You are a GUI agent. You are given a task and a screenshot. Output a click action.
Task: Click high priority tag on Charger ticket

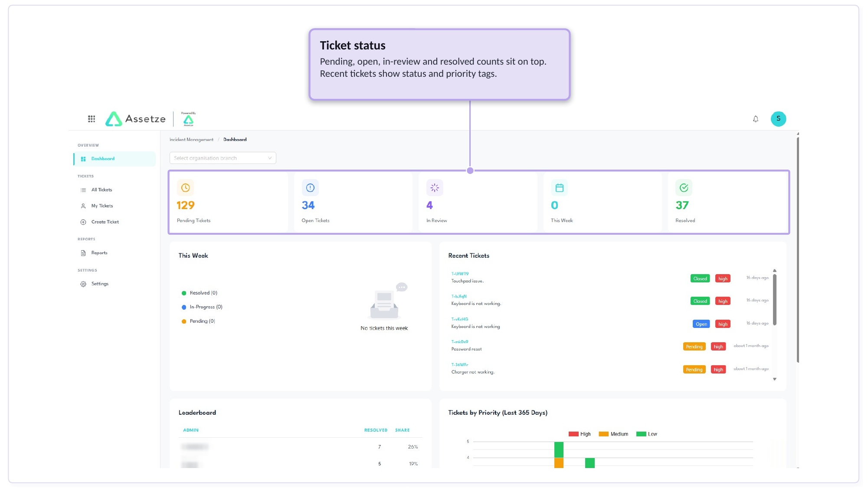718,370
